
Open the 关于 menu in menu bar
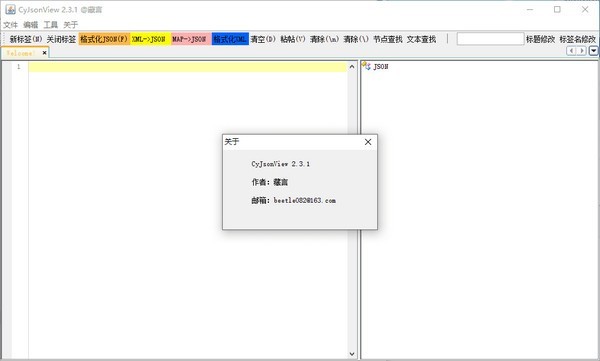(x=71, y=25)
